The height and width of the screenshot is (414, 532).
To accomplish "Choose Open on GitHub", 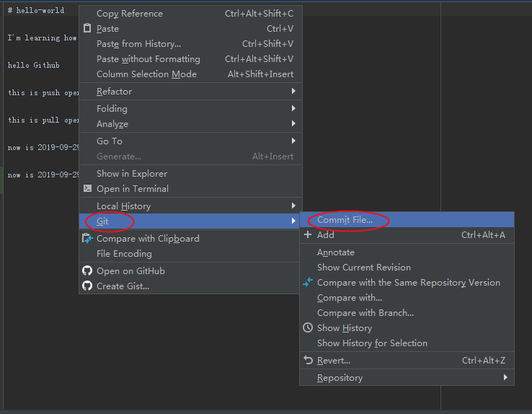I will (190, 270).
